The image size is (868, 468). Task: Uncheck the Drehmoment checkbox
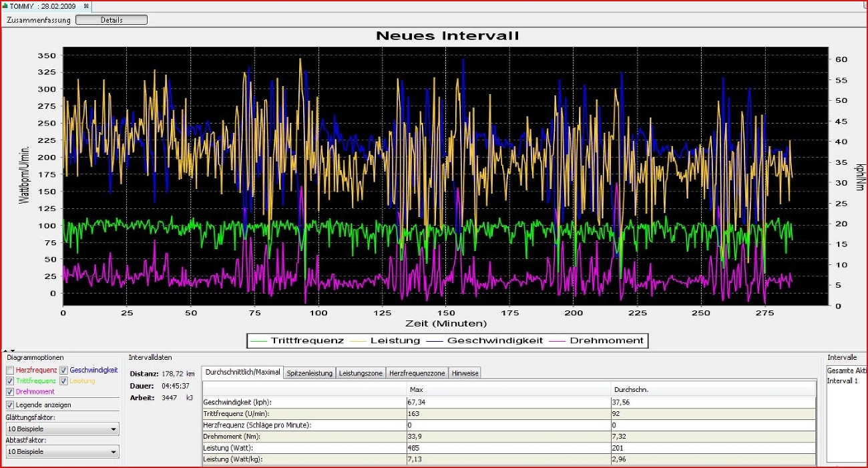tap(9, 391)
